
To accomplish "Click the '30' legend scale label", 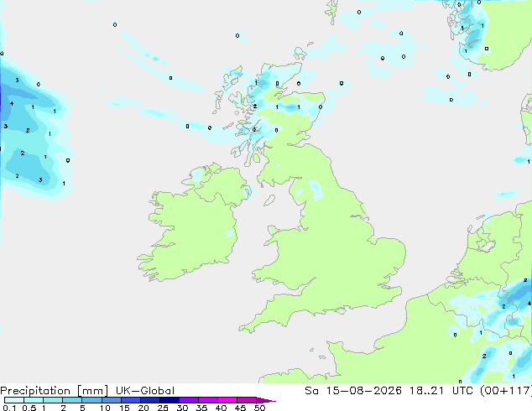I will click(x=182, y=408).
